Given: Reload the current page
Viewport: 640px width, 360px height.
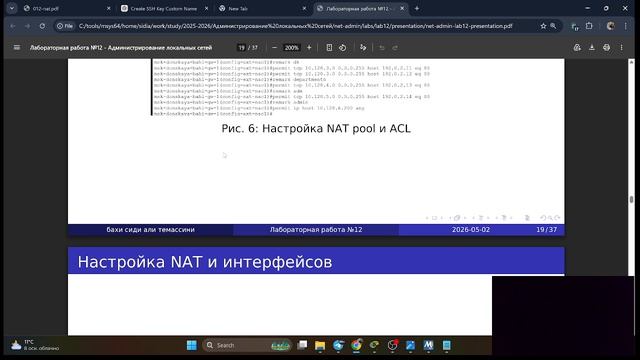Looking at the screenshot, I should [42, 26].
